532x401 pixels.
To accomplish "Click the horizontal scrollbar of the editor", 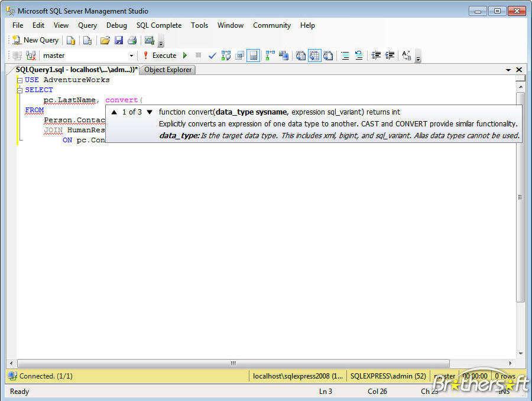I will pyautogui.click(x=232, y=363).
